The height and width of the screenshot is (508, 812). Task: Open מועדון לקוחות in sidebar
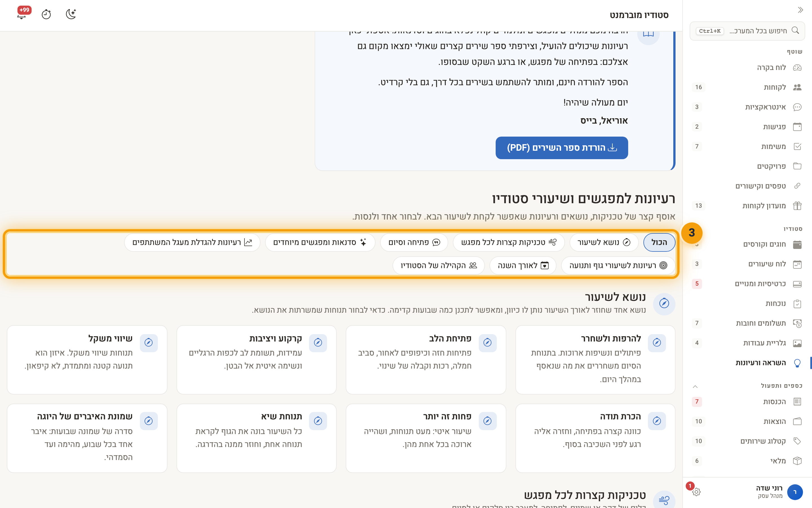click(747, 206)
